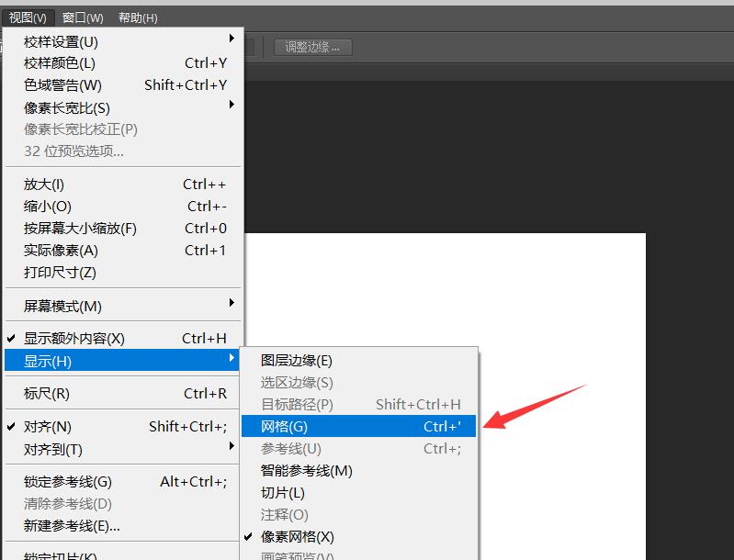Toggle 图层边缘(E) in submenu

[358, 360]
